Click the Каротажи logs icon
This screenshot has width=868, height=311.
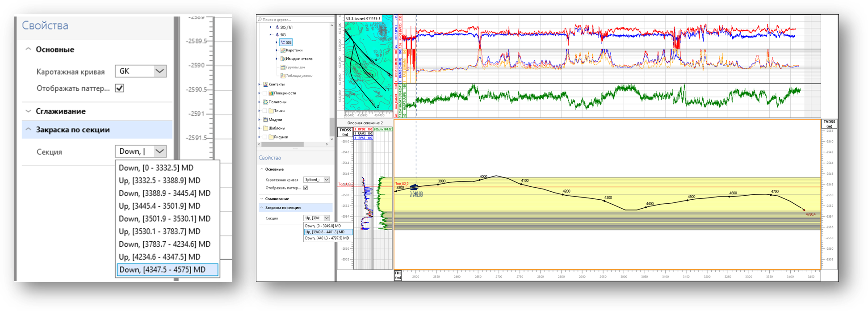click(283, 50)
